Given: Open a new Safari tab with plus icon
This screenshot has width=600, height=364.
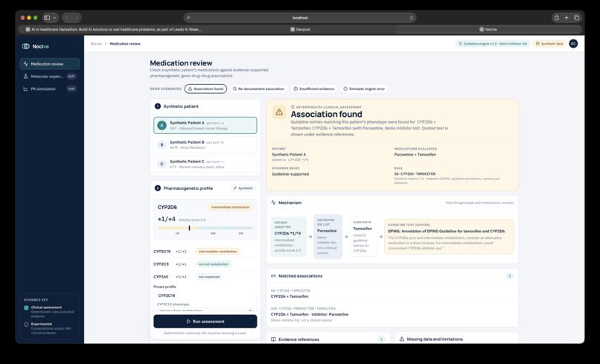Looking at the screenshot, I should [x=567, y=18].
